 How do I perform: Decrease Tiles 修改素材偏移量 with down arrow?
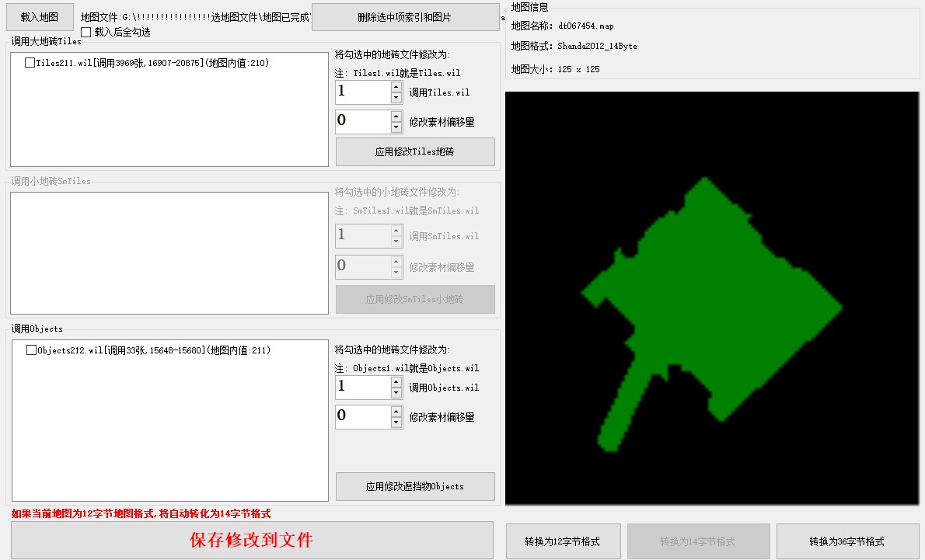[396, 127]
